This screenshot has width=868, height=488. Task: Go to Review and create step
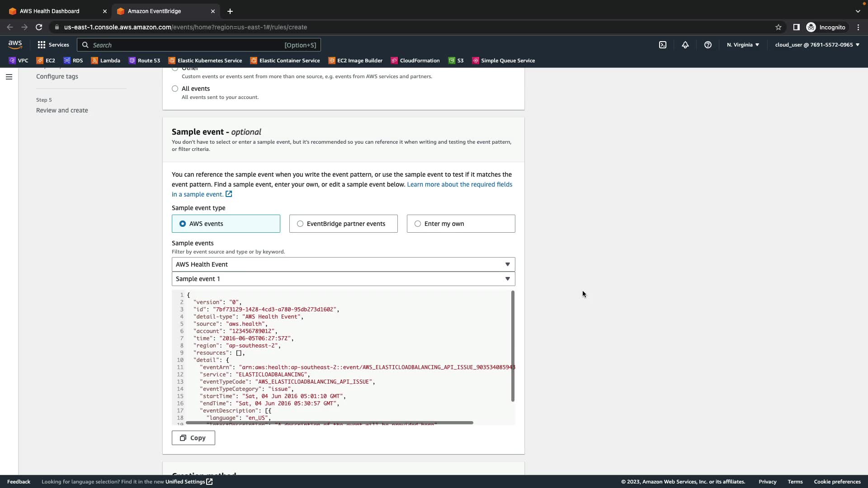[x=62, y=110]
